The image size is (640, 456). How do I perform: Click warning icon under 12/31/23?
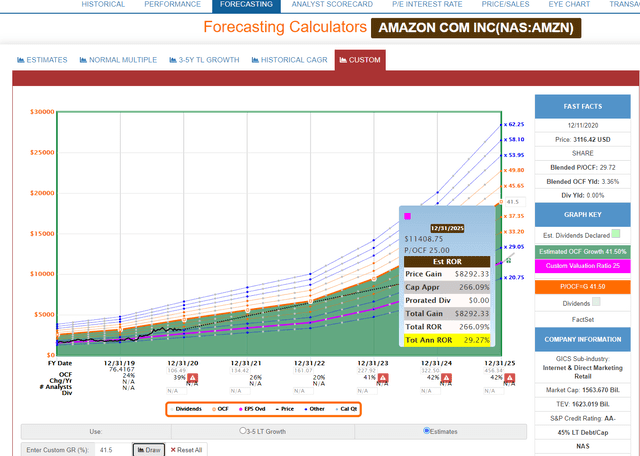click(382, 378)
